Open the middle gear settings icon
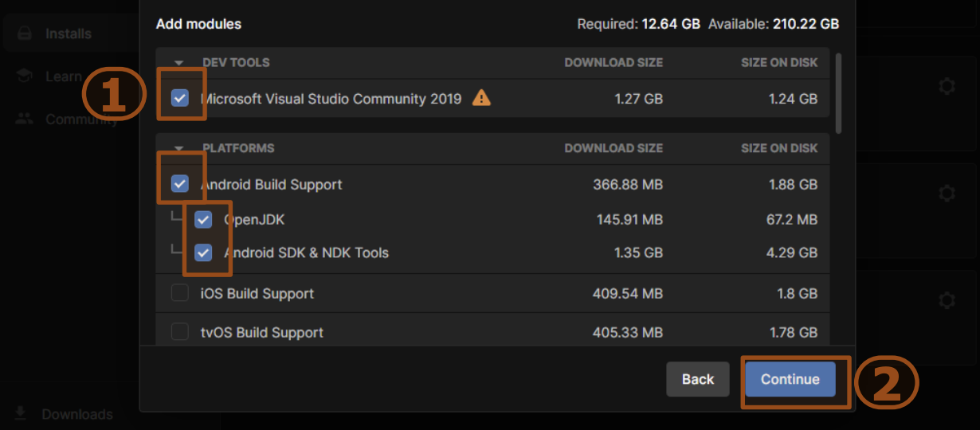The height and width of the screenshot is (430, 980). [947, 193]
